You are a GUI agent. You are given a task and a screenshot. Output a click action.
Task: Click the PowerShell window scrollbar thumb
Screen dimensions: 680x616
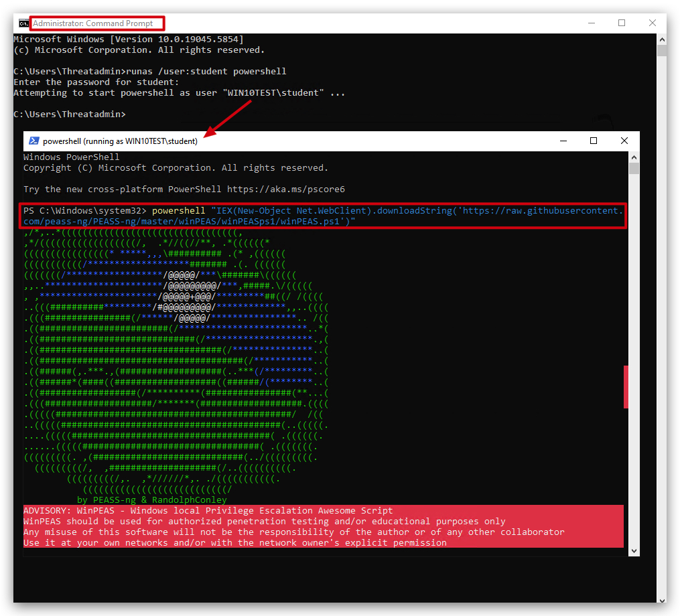tap(634, 169)
